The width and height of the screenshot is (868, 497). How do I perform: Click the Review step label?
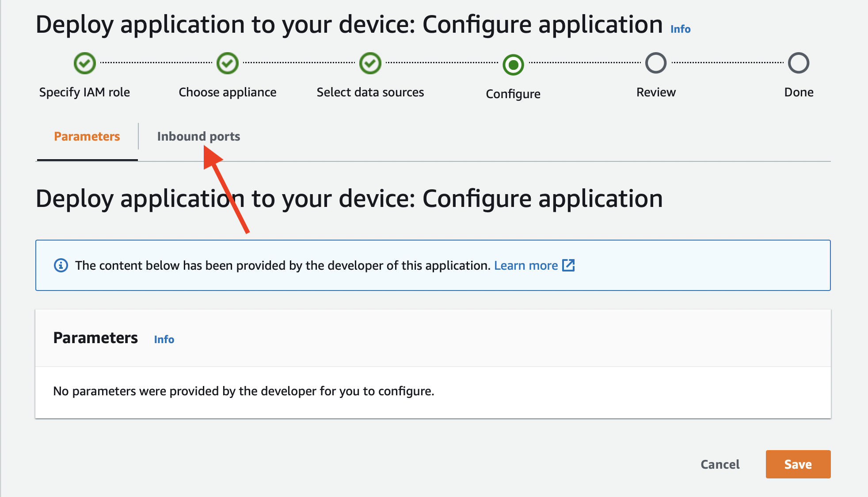[656, 92]
